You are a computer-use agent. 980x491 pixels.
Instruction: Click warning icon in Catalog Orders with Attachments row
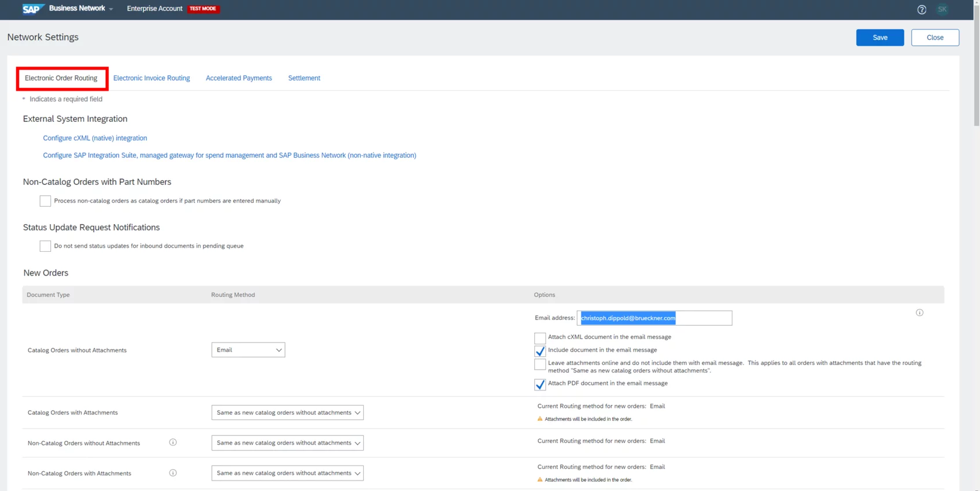pyautogui.click(x=540, y=419)
